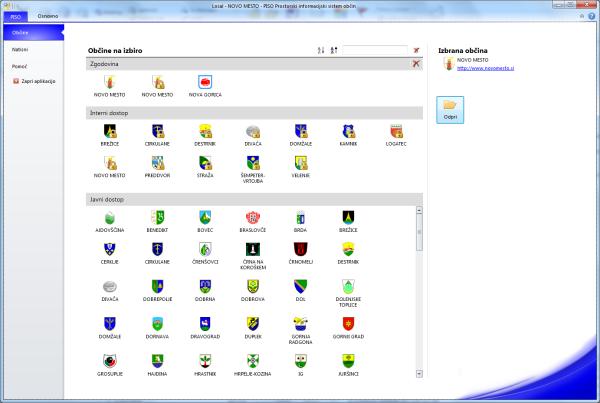Click the municipality search field

click(x=375, y=49)
